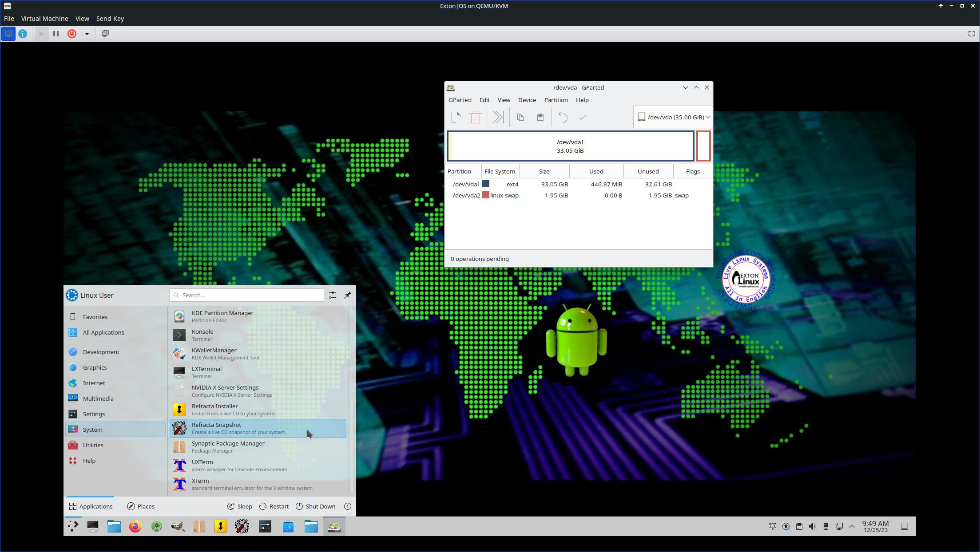Image resolution: width=980 pixels, height=552 pixels.
Task: Launch KWalletManager from the list
Action: pos(258,354)
